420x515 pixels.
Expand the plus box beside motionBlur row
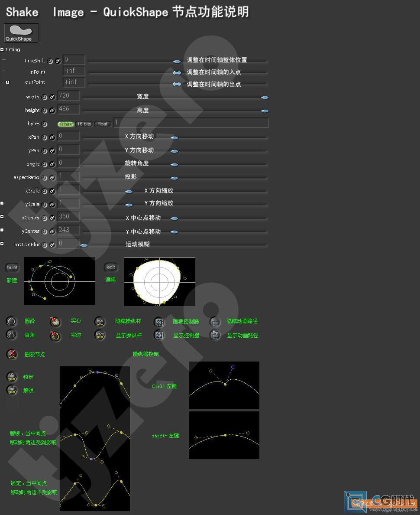tap(2, 243)
